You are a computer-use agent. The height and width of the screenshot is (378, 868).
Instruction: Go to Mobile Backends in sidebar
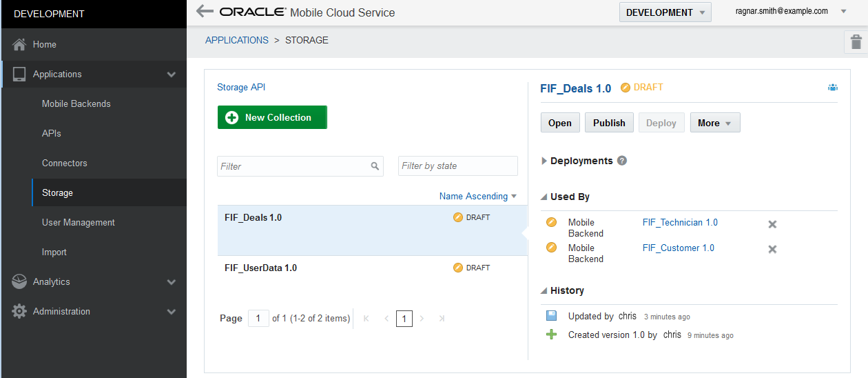coord(76,103)
